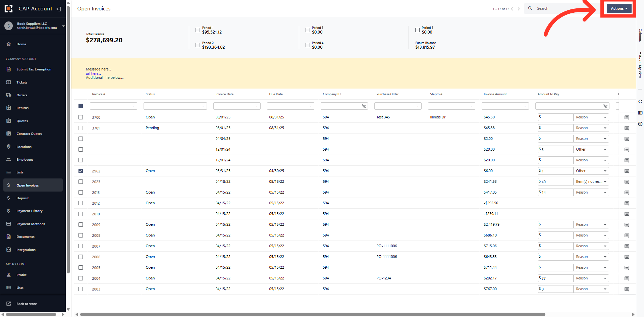Viewport: 644px width, 317px height.
Task: Open the grid layout icon on right rail
Action: 640,113
